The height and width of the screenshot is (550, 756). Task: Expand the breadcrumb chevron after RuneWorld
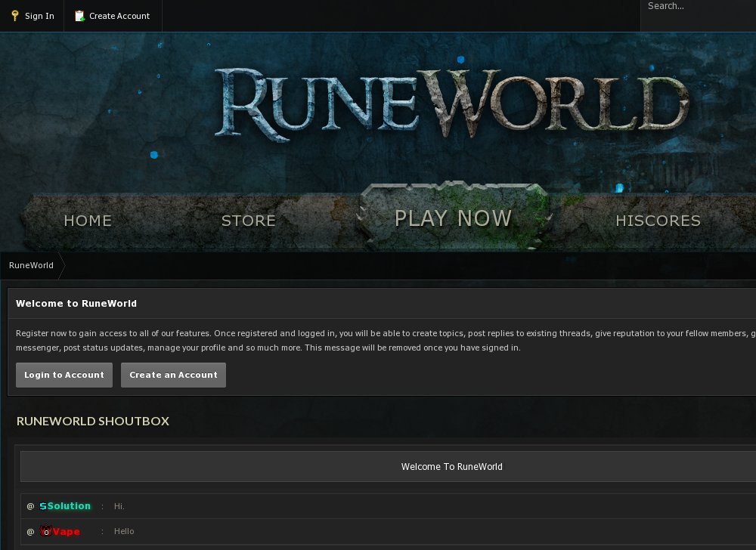point(63,266)
